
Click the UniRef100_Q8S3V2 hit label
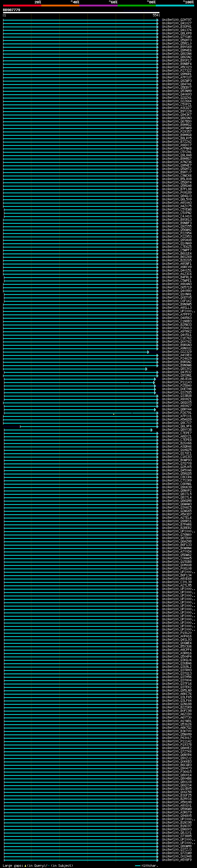pyautogui.click(x=177, y=369)
